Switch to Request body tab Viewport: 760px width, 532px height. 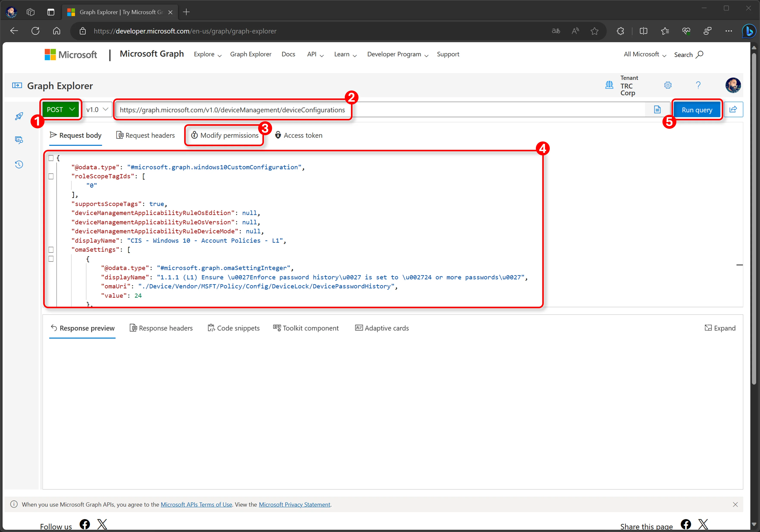pos(75,135)
